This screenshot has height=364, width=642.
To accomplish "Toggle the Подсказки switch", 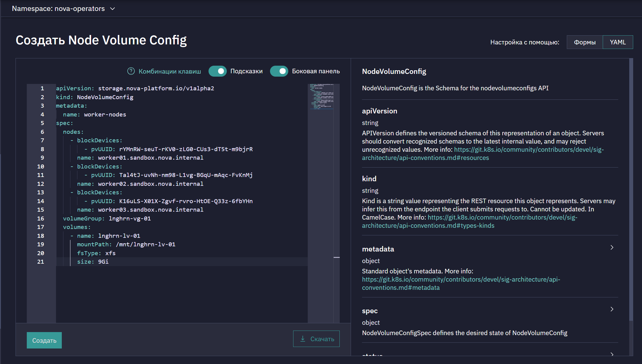I will click(x=217, y=71).
